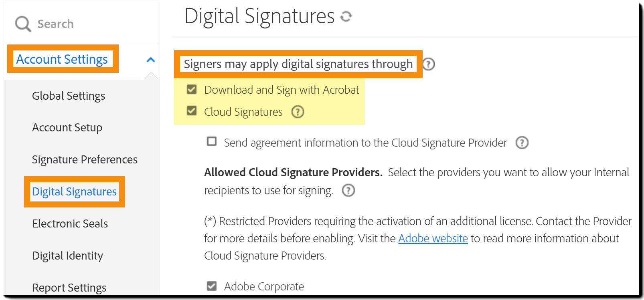Collapse the Account Settings section
The image size is (644, 300).
(151, 59)
